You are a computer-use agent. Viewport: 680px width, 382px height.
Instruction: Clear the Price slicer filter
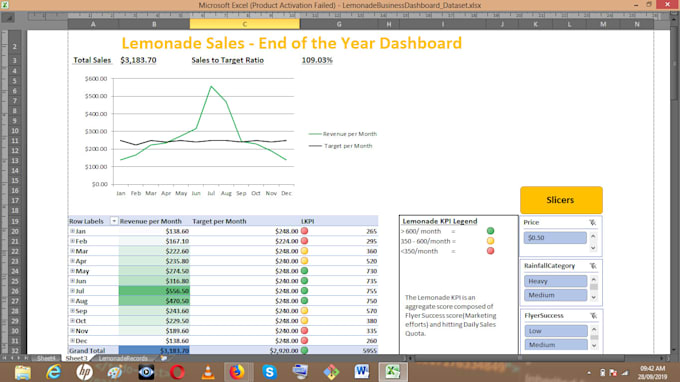tap(592, 222)
